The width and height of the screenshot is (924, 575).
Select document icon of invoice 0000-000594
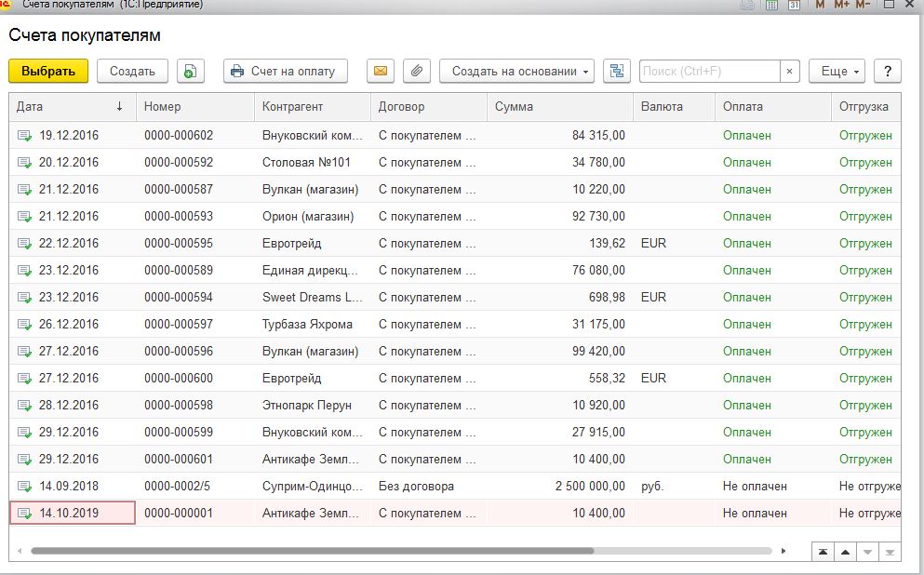point(24,298)
